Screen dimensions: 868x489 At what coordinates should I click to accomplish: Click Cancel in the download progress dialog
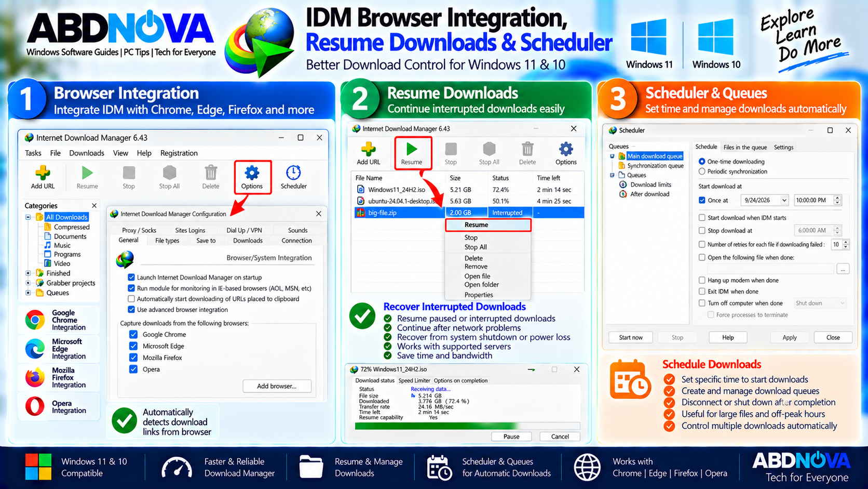pos(560,437)
